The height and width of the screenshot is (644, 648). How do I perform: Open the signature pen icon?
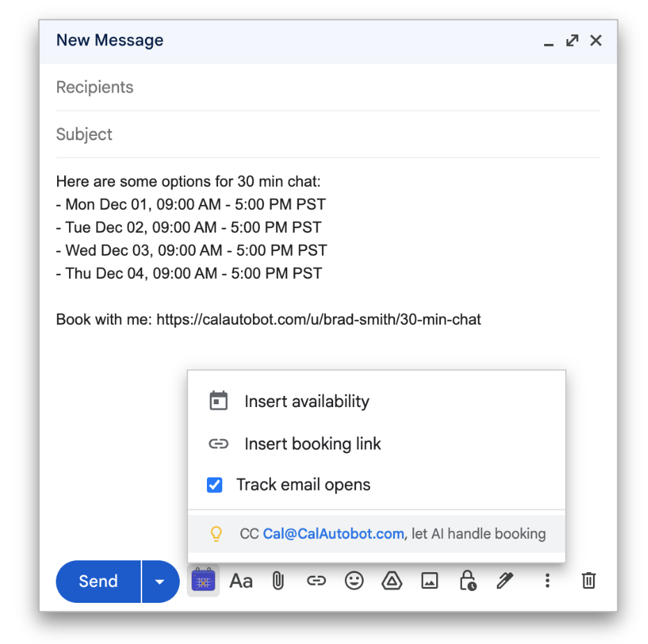[504, 580]
